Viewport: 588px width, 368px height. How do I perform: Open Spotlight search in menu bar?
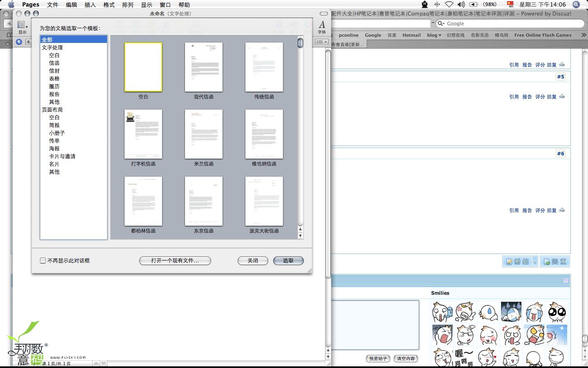coord(576,4)
